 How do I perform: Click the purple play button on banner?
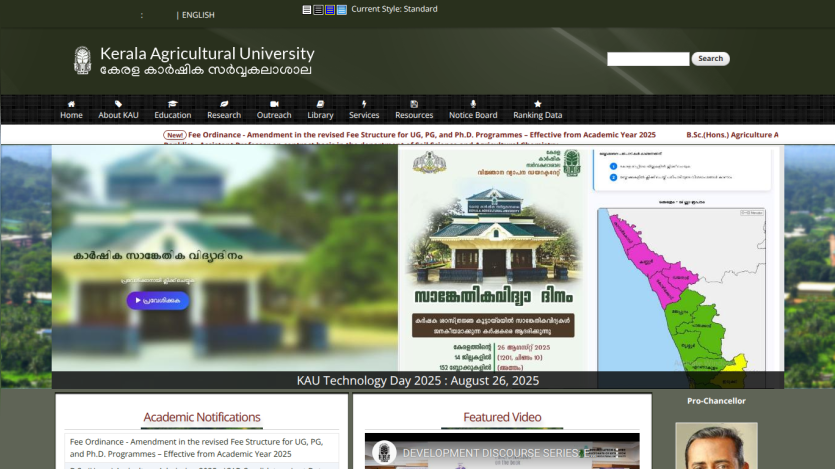[158, 301]
